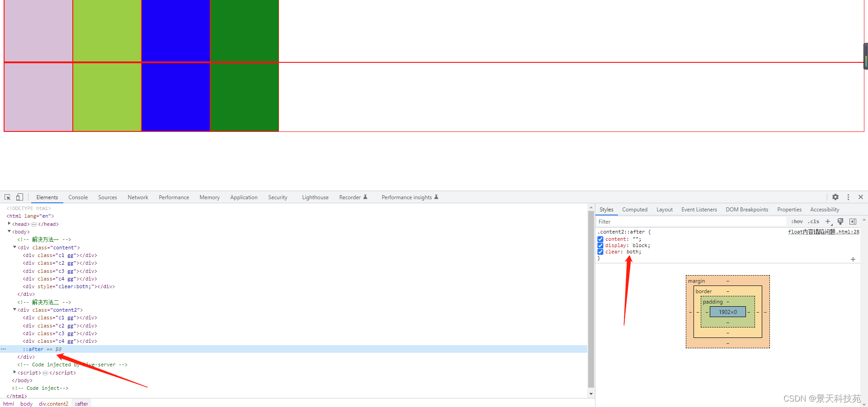
Task: Open the Recorder tab
Action: click(353, 197)
